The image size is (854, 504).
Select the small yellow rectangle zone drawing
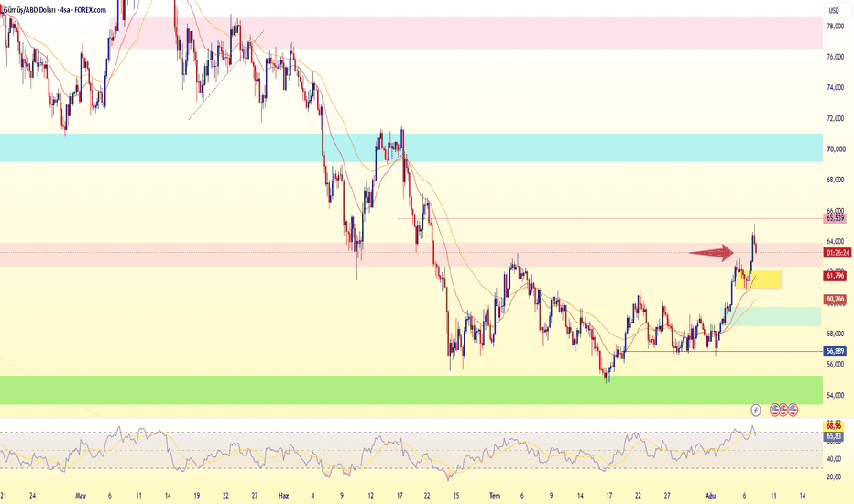pos(758,279)
